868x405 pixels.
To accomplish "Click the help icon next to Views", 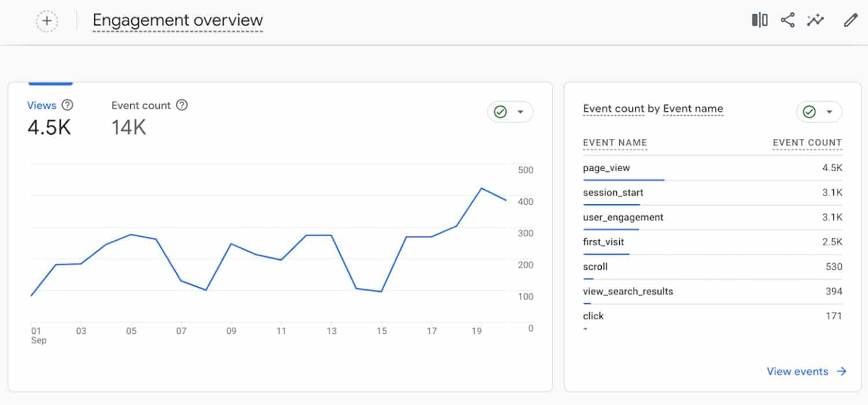I will 67,105.
